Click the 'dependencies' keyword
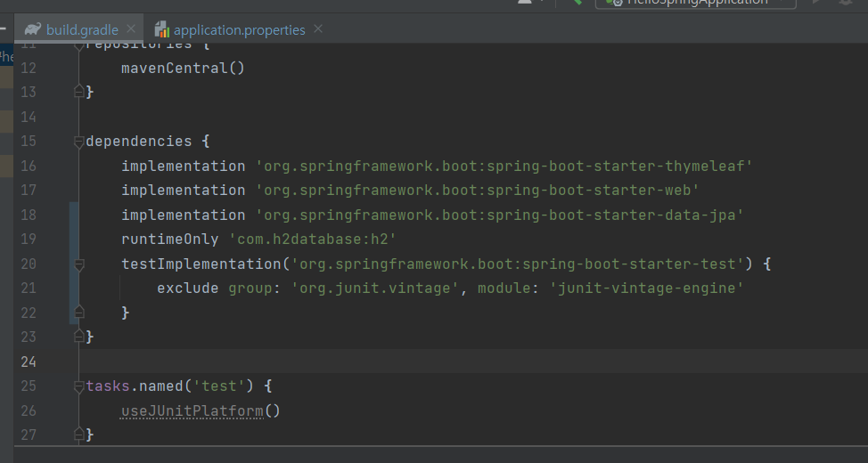The height and width of the screenshot is (463, 868). click(138, 141)
